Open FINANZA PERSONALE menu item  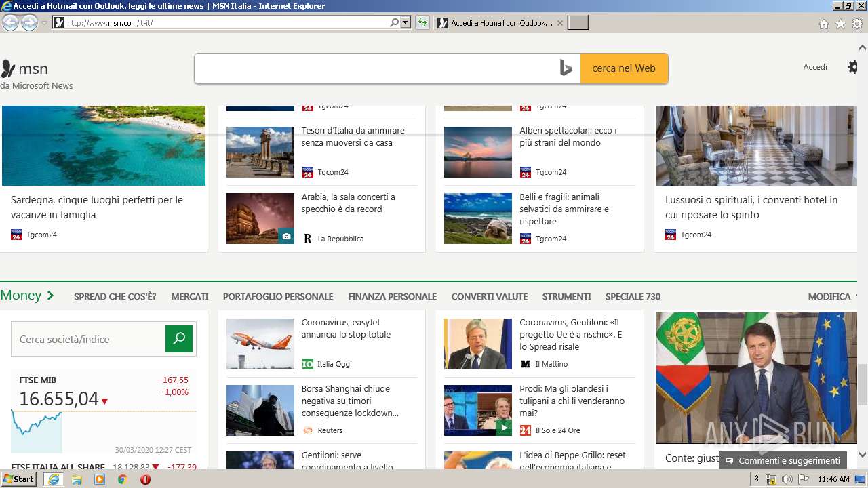tap(392, 296)
